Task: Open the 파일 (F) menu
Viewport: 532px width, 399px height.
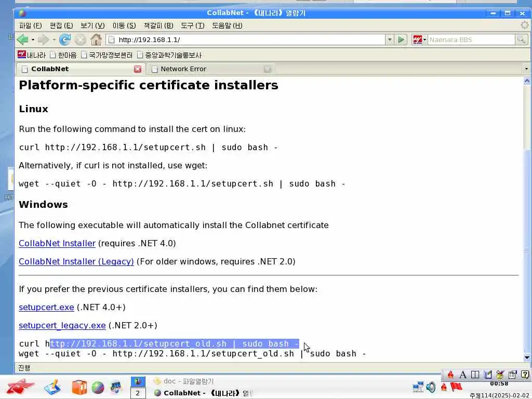Action: 31,25
